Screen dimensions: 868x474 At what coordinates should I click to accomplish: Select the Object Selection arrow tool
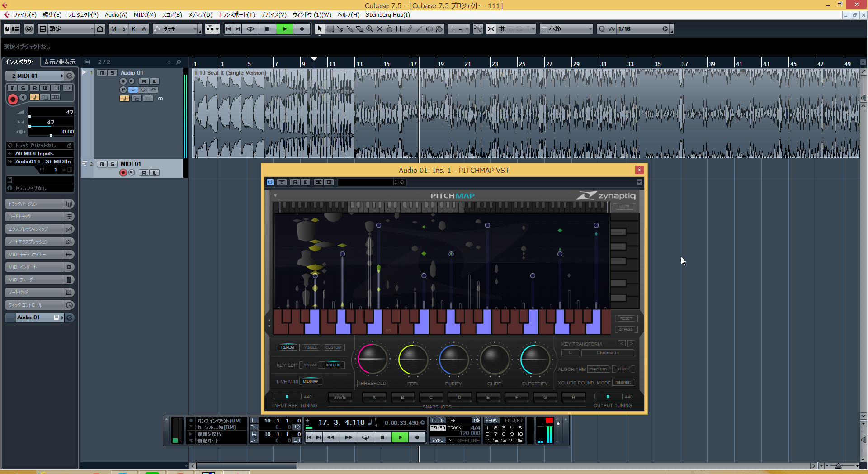320,29
